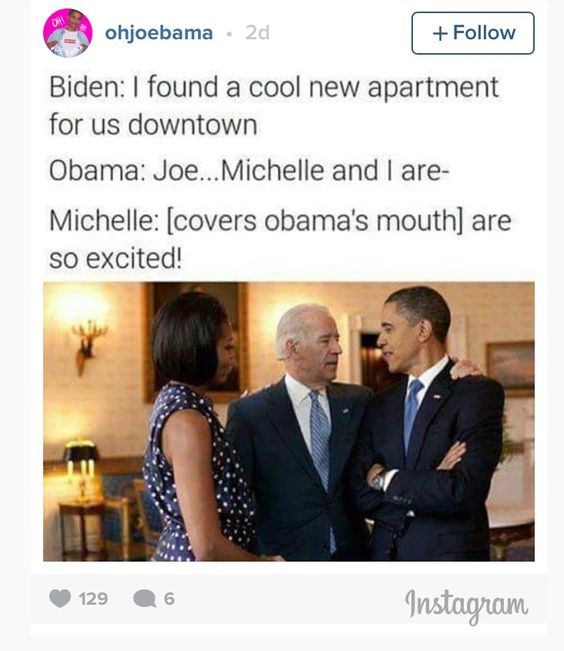Select the caption text 'for us downtown'
Image resolution: width=564 pixels, height=651 pixels.
point(153,125)
